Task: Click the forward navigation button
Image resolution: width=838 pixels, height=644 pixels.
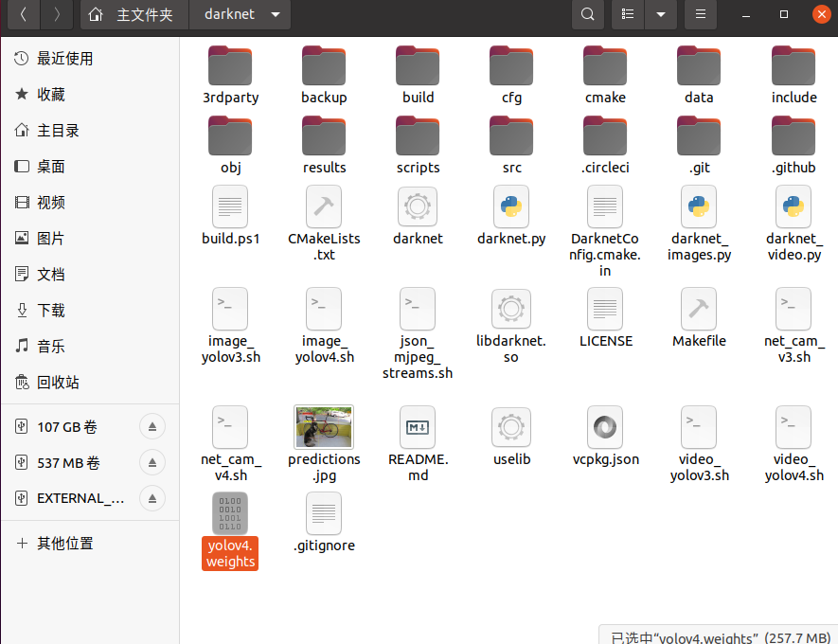Action: pos(57,14)
